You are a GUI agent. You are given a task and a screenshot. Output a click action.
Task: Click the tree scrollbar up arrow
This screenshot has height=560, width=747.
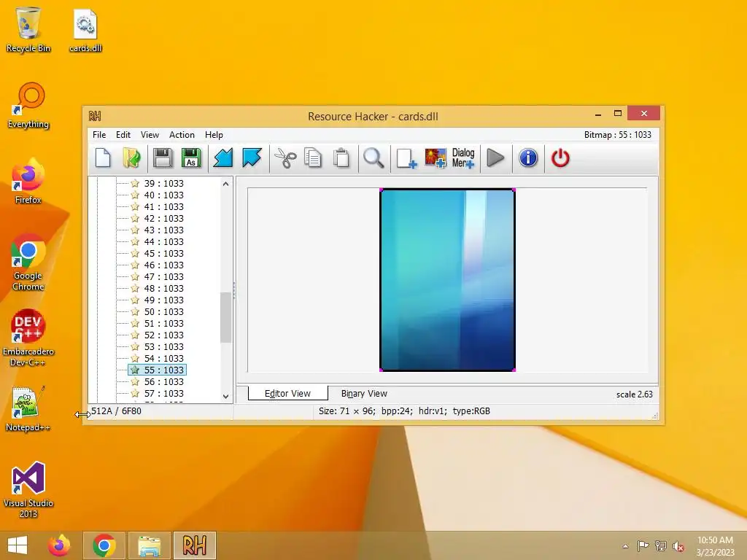coord(226,184)
